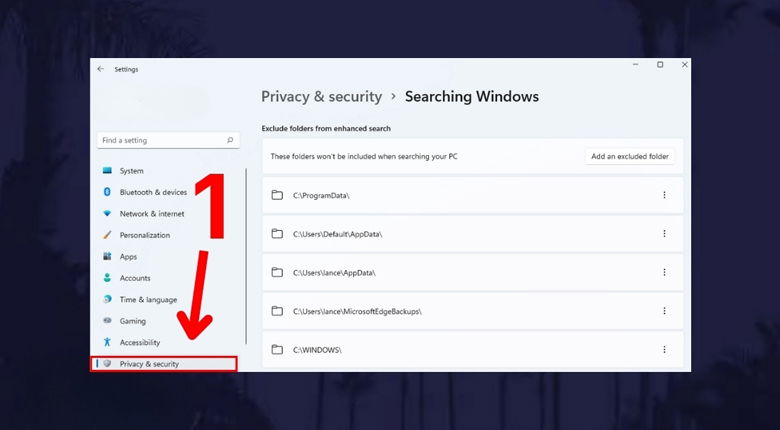Click the Apps sidebar icon
Screen dimensions: 780x430
[x=107, y=257]
